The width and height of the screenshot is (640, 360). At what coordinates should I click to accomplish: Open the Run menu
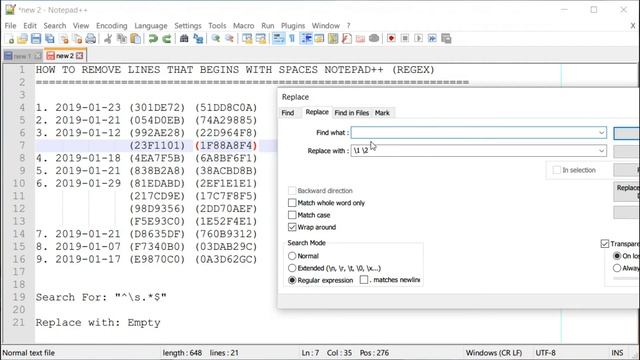(x=268, y=26)
